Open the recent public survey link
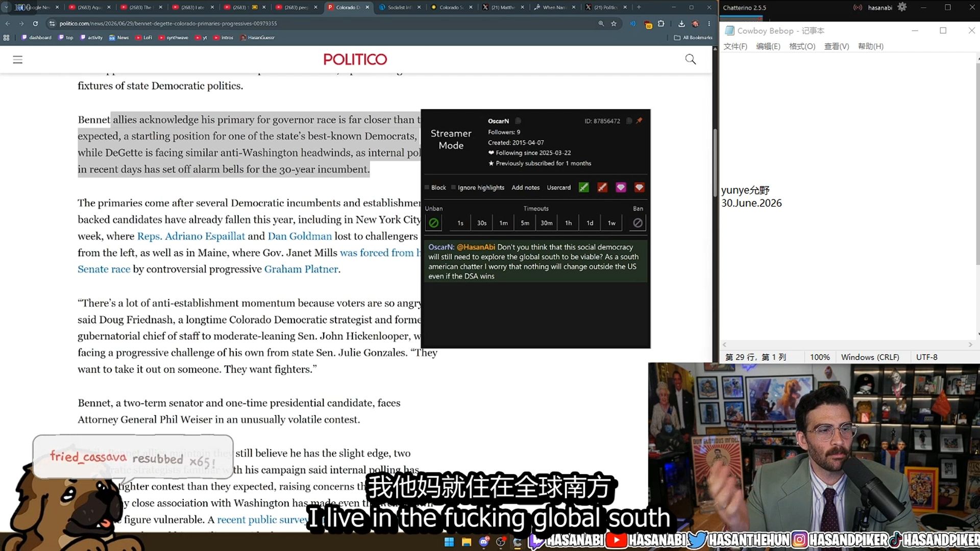980x551 pixels. coord(262,520)
